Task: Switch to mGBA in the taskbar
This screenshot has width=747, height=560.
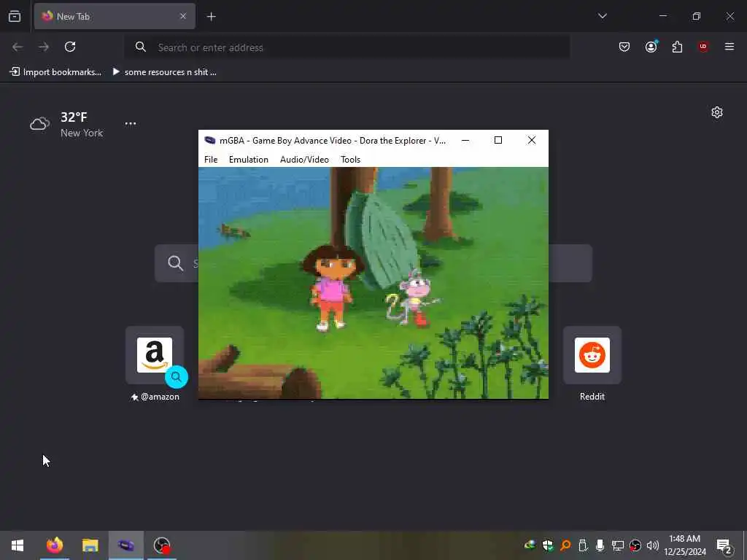Action: click(125, 545)
